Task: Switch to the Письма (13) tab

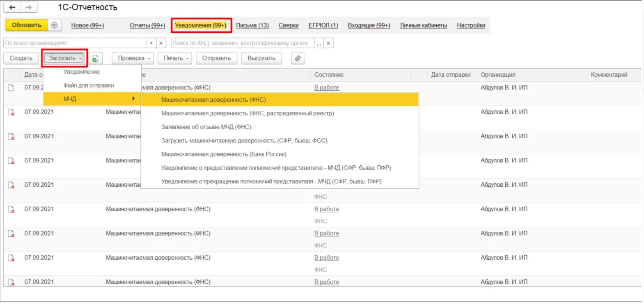Action: point(252,25)
